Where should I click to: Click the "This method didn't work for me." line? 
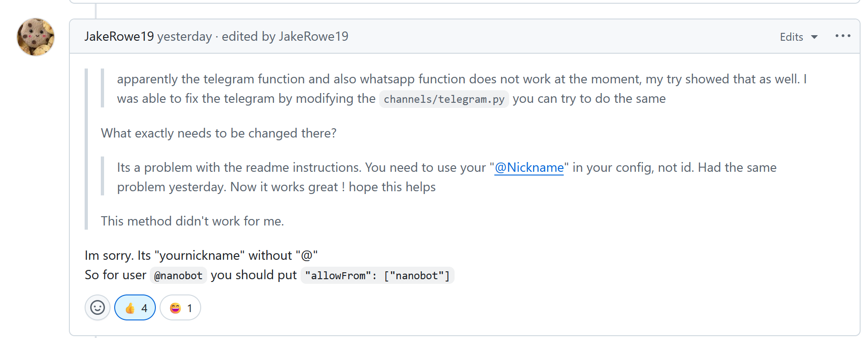192,221
